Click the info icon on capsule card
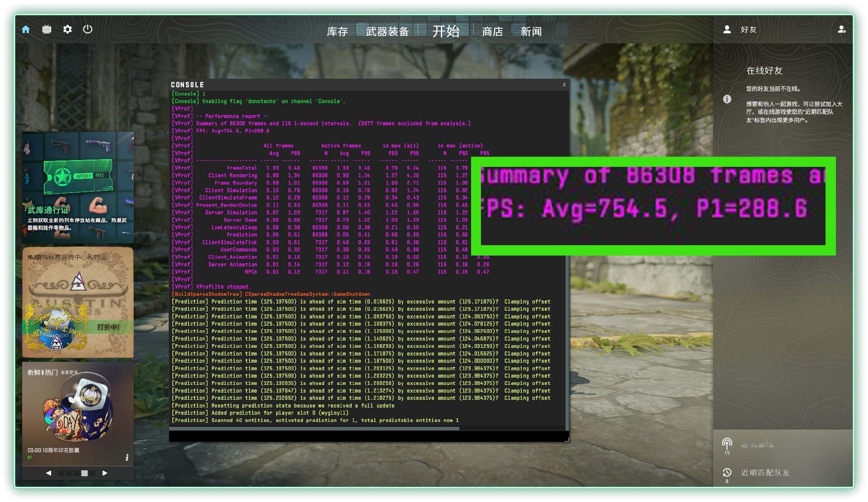Screen dimensions: 868x502 pos(127,458)
